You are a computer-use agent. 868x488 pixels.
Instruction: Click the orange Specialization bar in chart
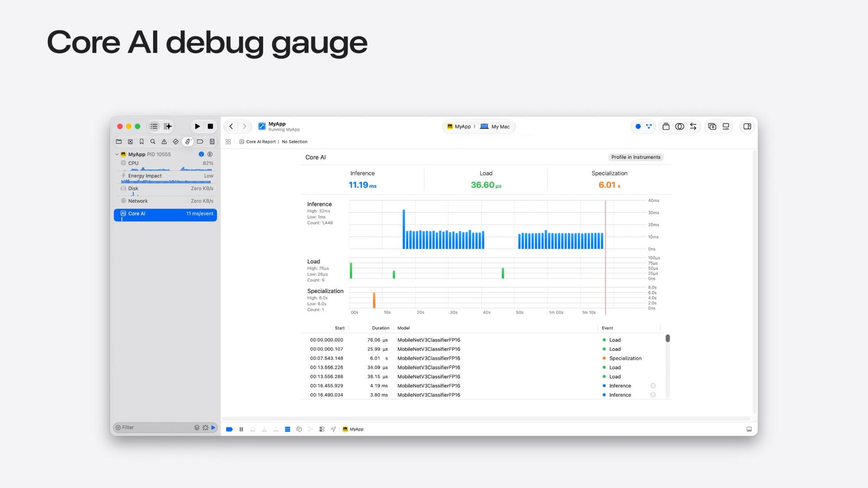click(x=374, y=300)
